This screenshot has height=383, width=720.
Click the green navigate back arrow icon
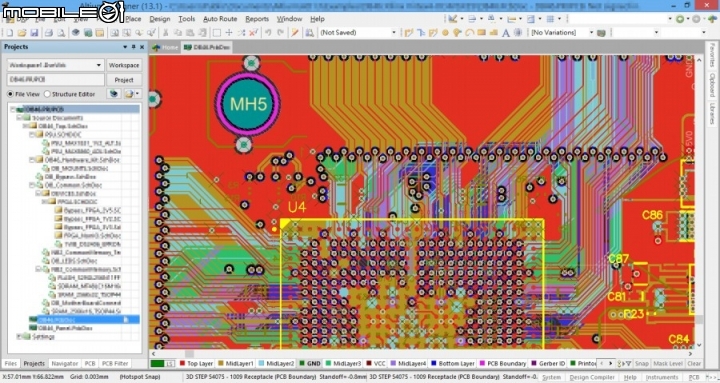point(680,19)
